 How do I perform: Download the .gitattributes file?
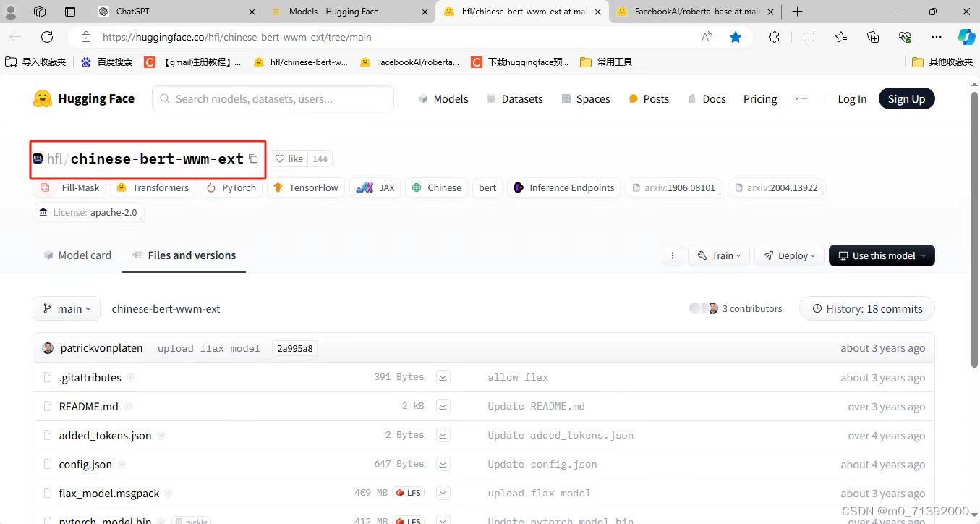pos(443,377)
